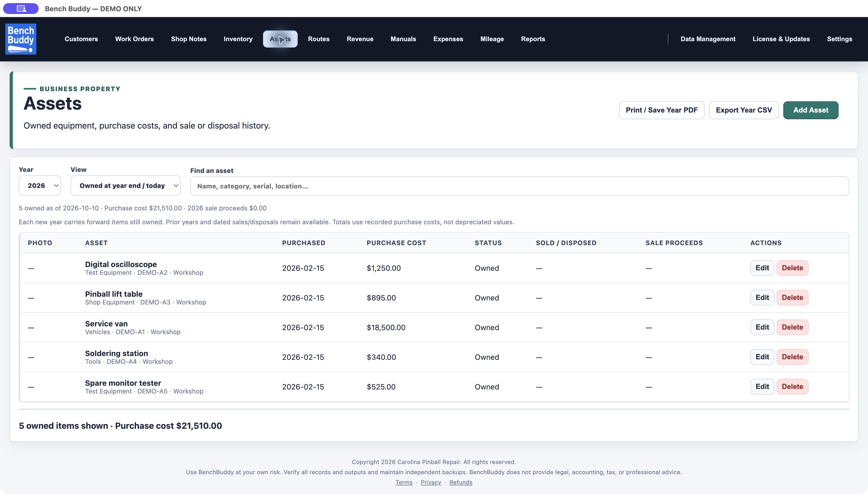The height and width of the screenshot is (494, 868).
Task: Open the Refunds footer link
Action: [x=461, y=482]
